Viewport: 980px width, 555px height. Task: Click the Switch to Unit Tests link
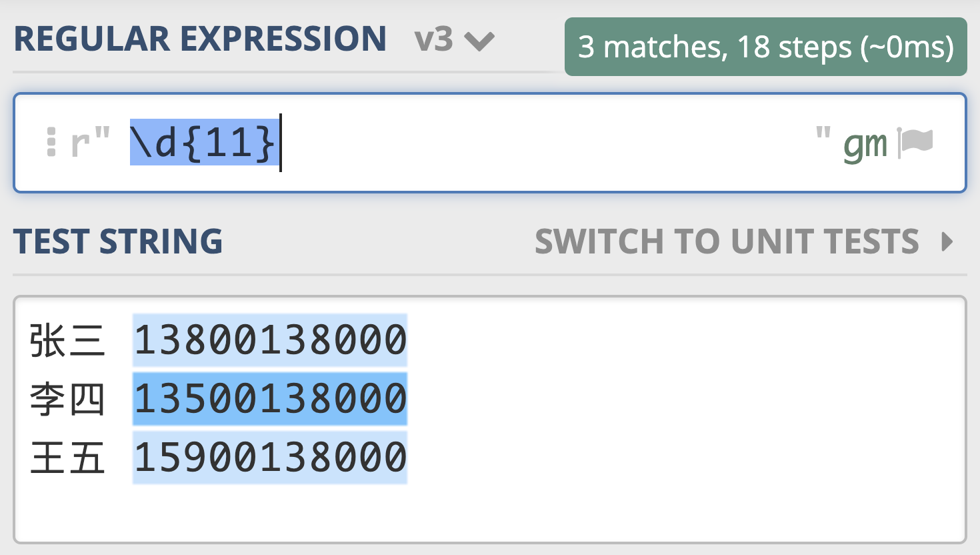click(727, 241)
